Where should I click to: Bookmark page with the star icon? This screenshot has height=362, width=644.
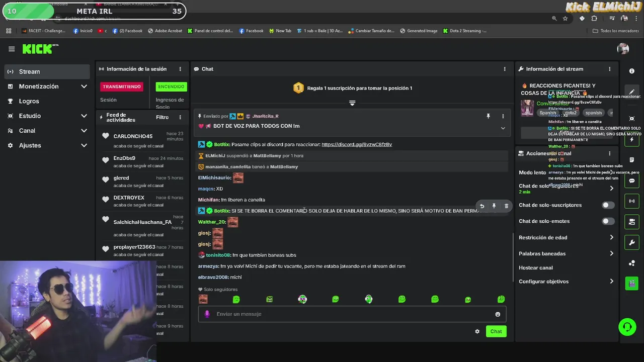click(565, 18)
